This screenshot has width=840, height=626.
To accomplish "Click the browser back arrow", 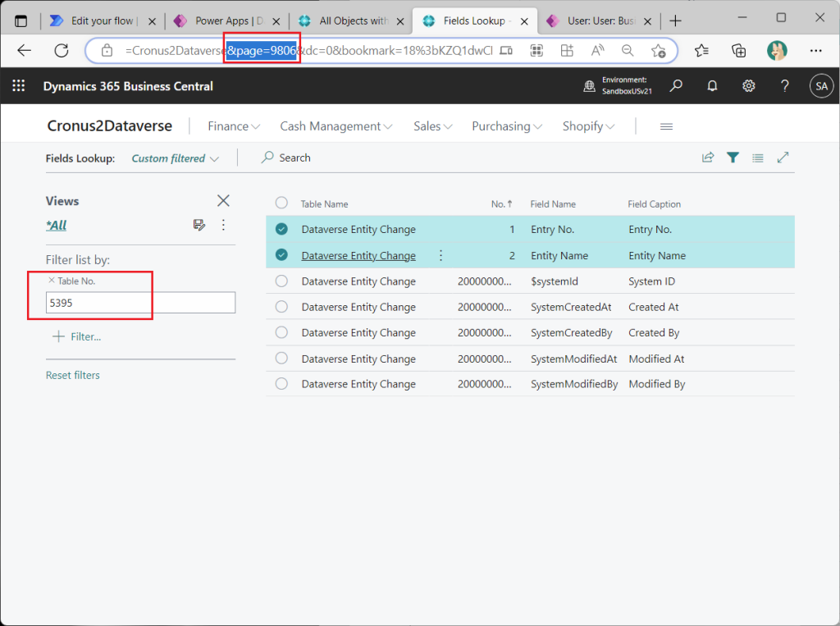I will pos(24,50).
